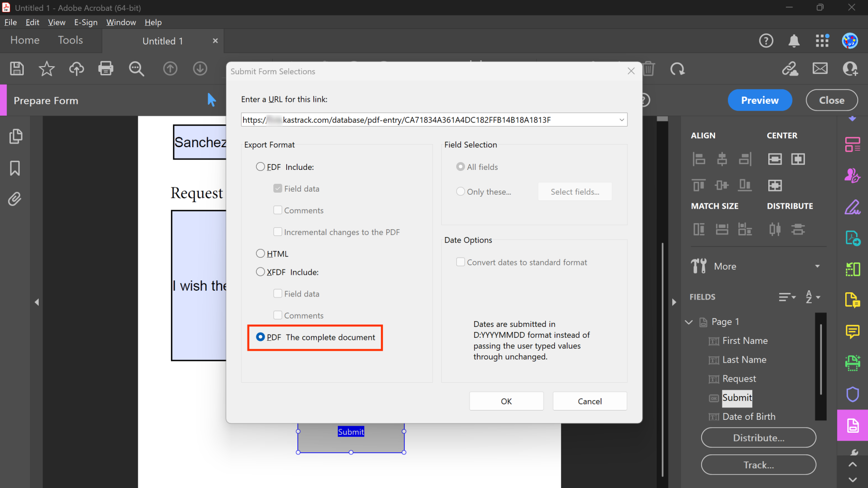Open the attachments paperclip icon
This screenshot has width=868, height=488.
point(15,199)
